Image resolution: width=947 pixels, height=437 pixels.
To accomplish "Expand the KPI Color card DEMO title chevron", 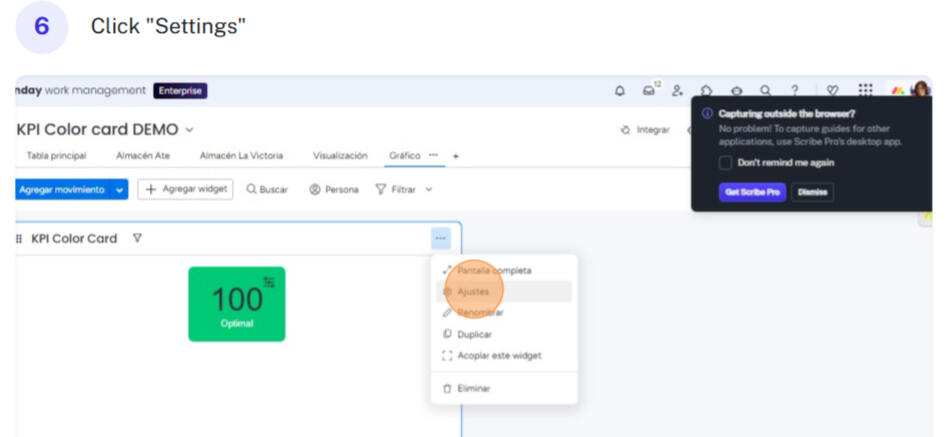I will coord(190,130).
